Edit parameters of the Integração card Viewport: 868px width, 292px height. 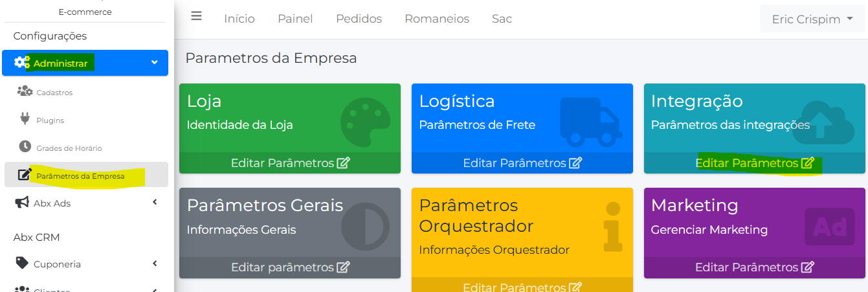point(754,163)
